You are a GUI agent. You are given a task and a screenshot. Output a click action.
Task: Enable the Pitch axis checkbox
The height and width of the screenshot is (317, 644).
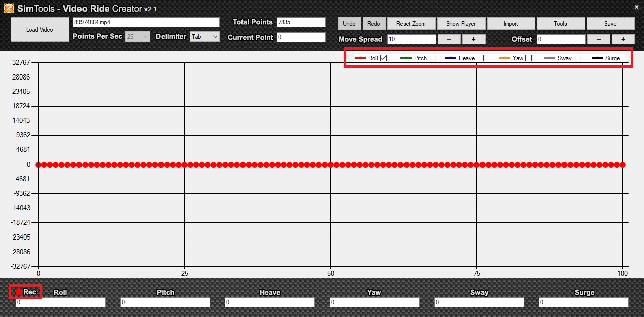click(x=432, y=58)
